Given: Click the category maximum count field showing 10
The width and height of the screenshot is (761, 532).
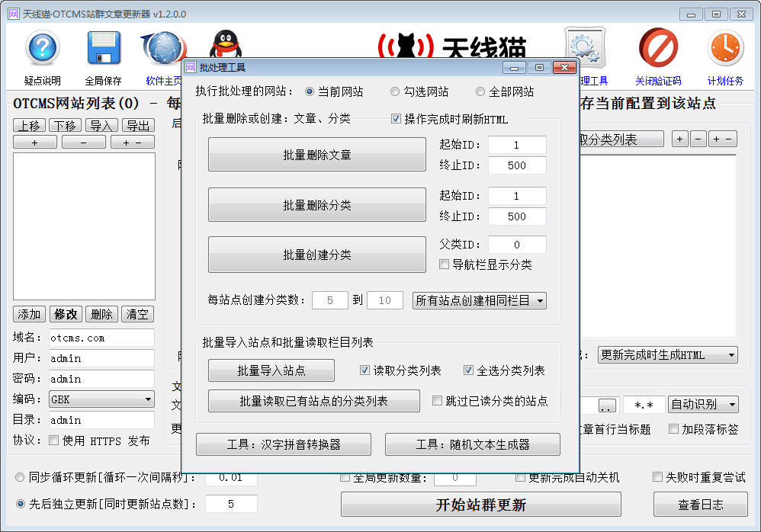Looking at the screenshot, I should pyautogui.click(x=385, y=300).
